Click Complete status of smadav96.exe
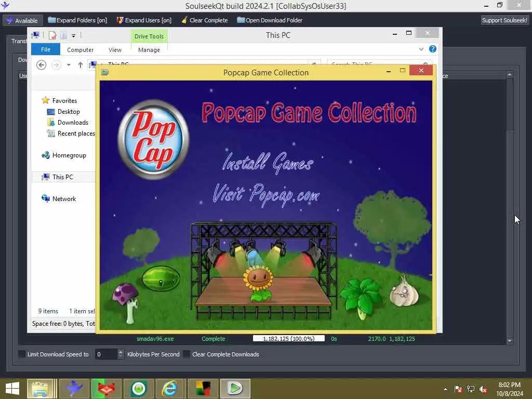This screenshot has width=532, height=399. pos(213,339)
